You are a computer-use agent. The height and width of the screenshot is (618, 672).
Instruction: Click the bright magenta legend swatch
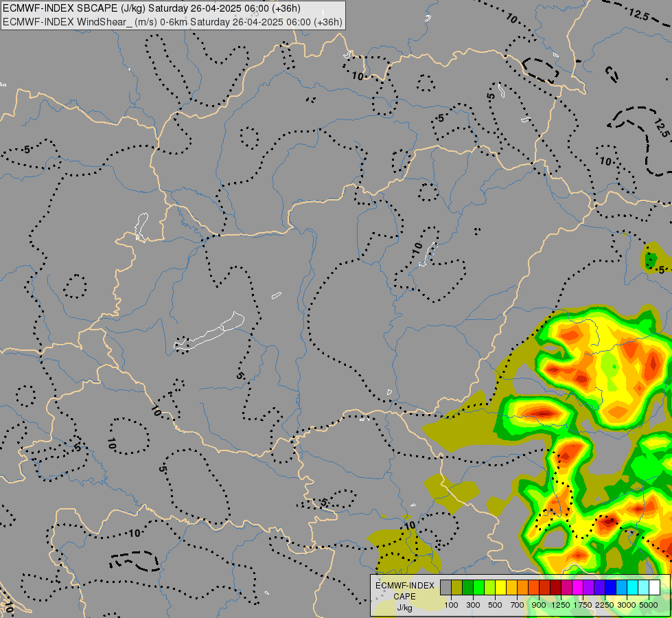pos(577,587)
